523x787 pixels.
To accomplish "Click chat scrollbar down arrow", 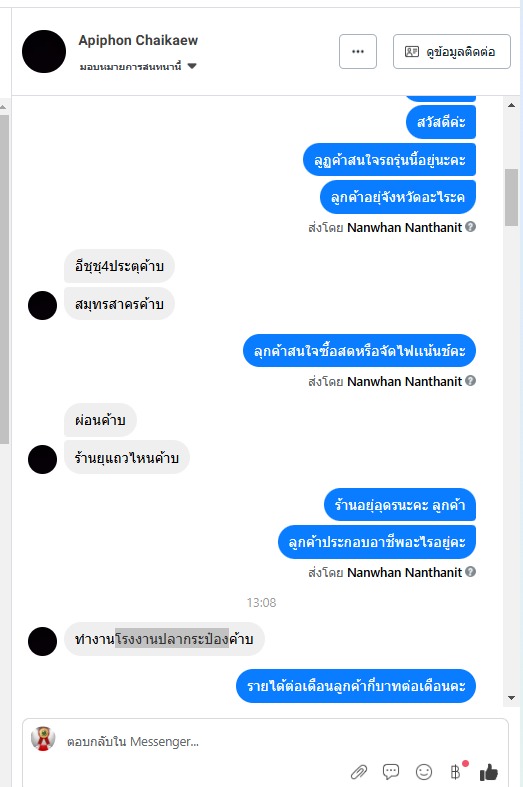I will point(511,698).
